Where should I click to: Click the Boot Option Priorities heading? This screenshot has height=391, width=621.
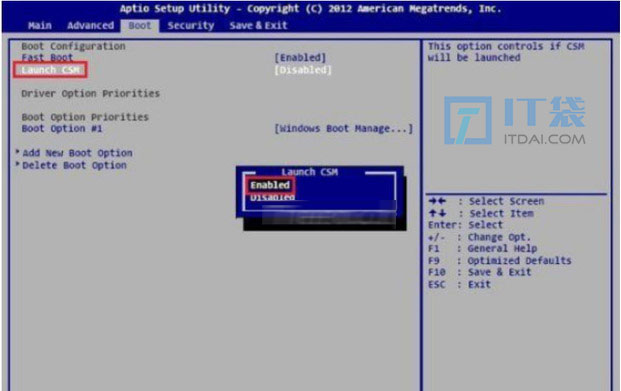pyautogui.click(x=85, y=117)
